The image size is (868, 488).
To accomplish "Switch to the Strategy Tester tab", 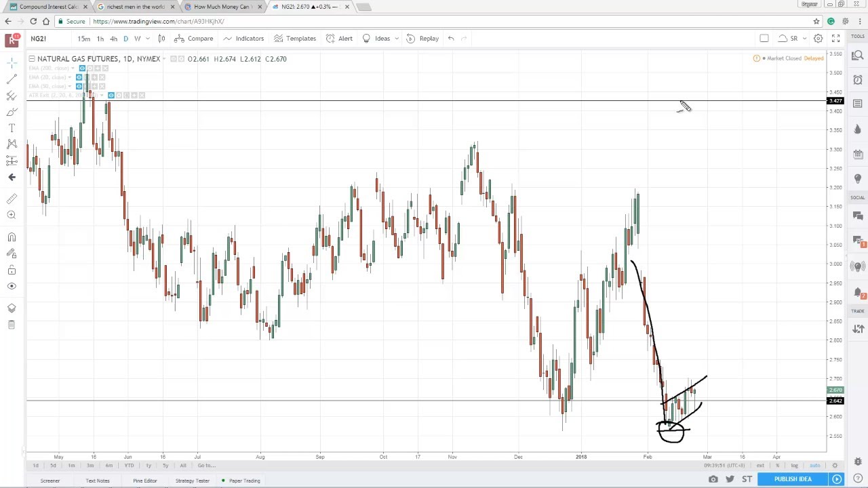I will 193,481.
